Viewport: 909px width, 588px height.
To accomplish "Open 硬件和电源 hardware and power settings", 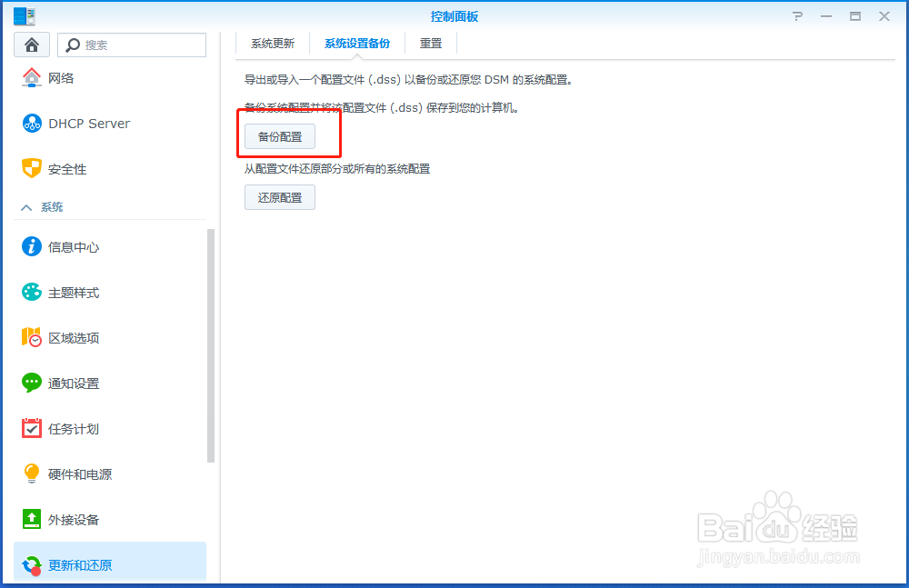I will pos(75,473).
